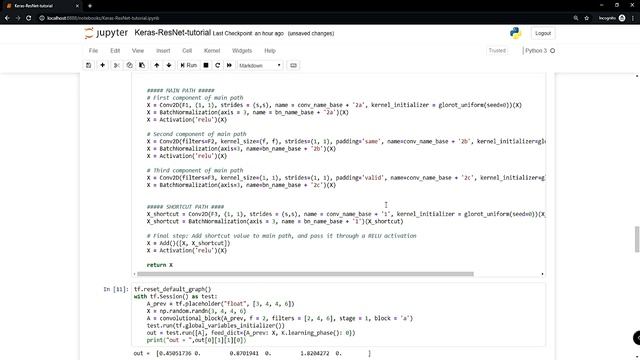The image size is (640, 360).
Task: Open cell type dropdown showing Markdown
Action: tap(260, 65)
